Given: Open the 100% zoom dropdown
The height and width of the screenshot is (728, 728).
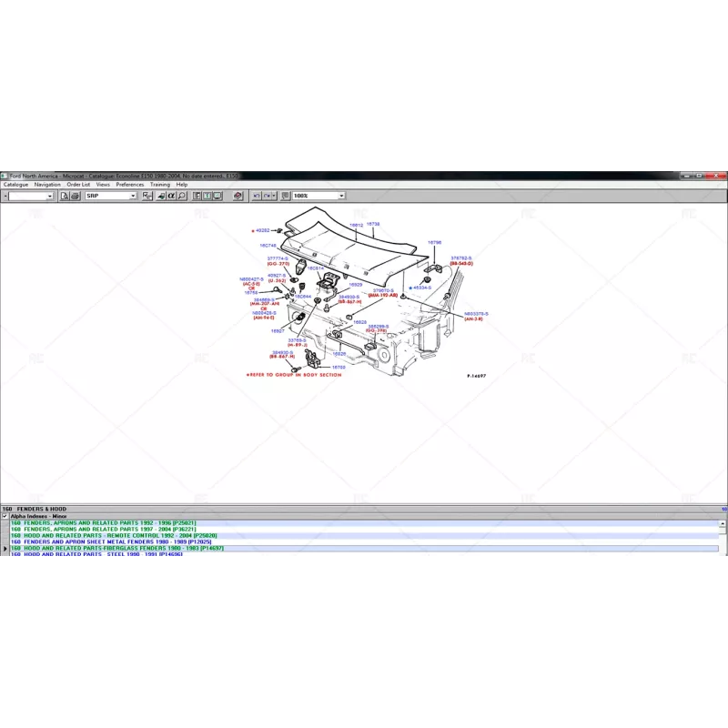Looking at the screenshot, I should tap(341, 196).
